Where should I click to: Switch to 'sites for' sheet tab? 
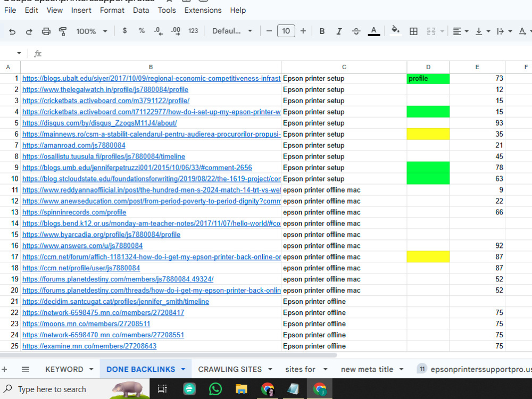tap(300, 369)
